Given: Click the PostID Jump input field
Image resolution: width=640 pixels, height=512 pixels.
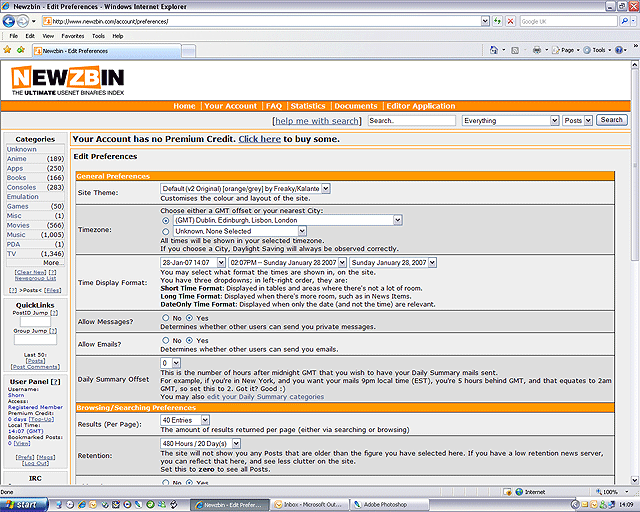Looking at the screenshot, I should click(35, 322).
